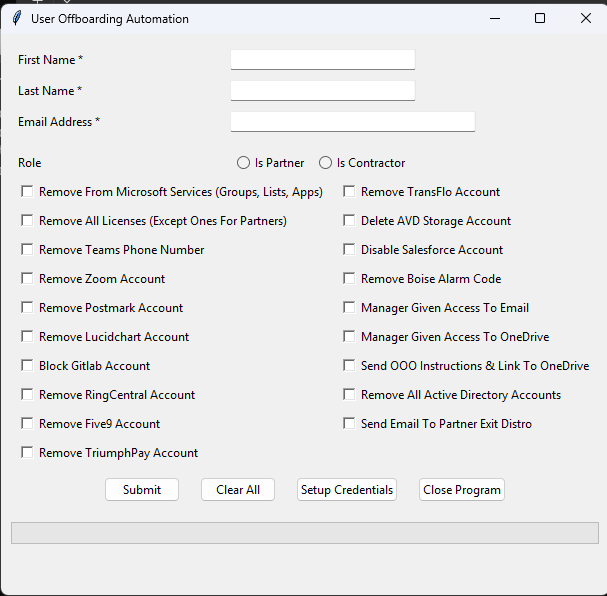Toggle Remove Postmark Account checkbox
This screenshot has height=596, width=607.
27,307
